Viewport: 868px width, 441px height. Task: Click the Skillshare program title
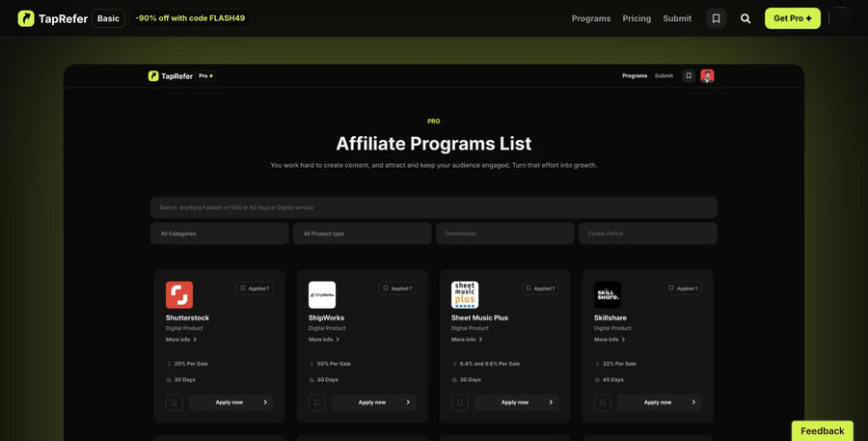(x=610, y=318)
